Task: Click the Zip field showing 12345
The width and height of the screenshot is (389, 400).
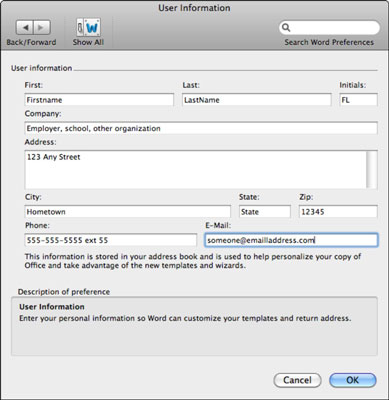Action: pyautogui.click(x=338, y=212)
